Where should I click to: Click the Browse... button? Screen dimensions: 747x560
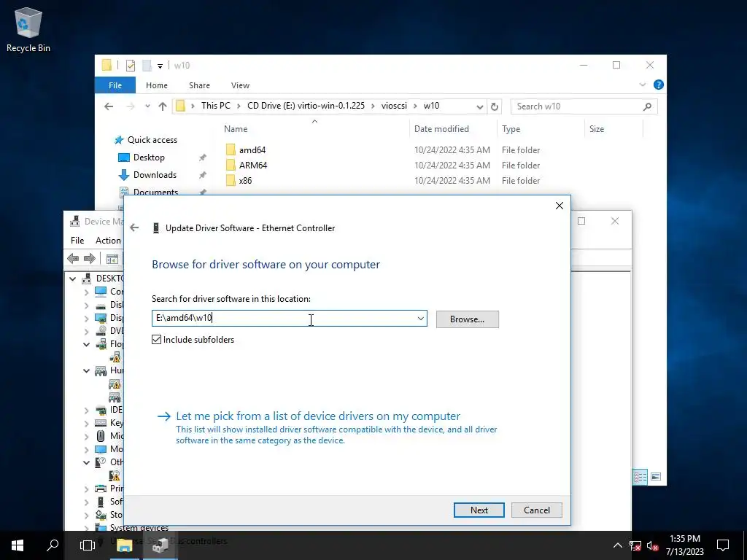[x=468, y=319]
